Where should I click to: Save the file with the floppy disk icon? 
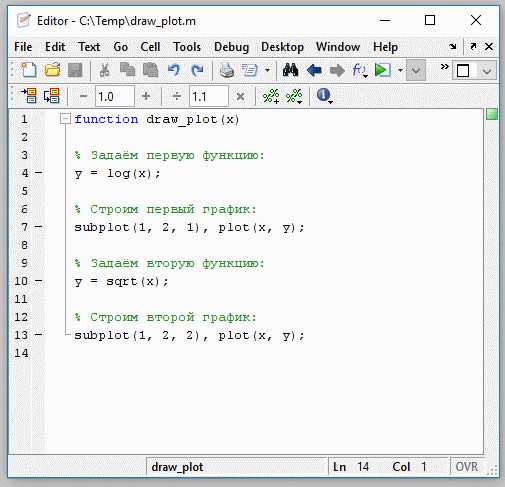click(75, 70)
